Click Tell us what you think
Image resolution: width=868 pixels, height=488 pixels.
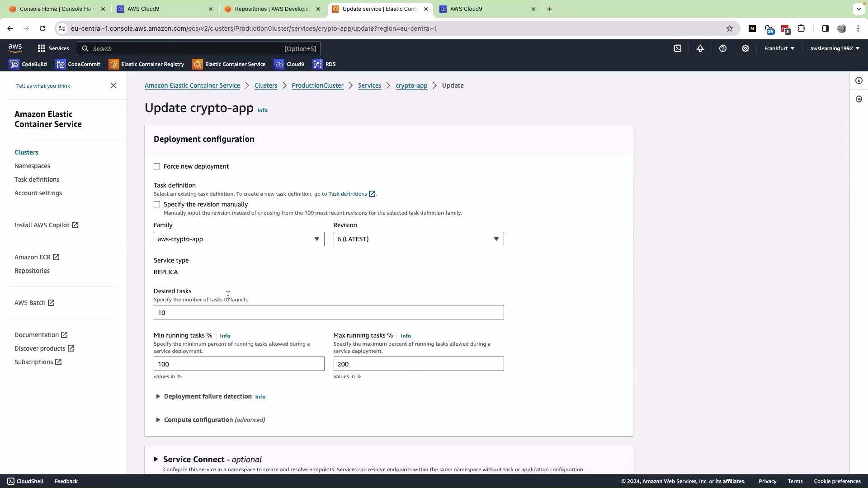pos(43,86)
